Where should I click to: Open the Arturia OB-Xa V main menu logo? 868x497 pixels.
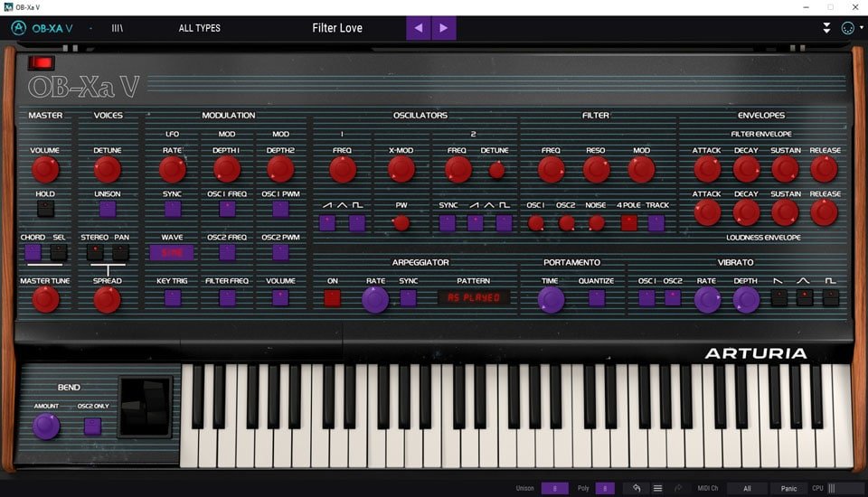(x=42, y=28)
